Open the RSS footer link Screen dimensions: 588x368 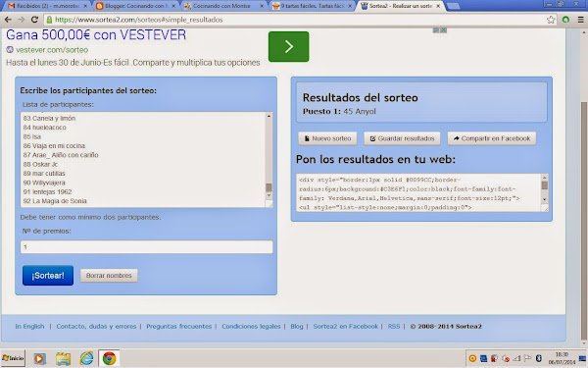pos(394,327)
